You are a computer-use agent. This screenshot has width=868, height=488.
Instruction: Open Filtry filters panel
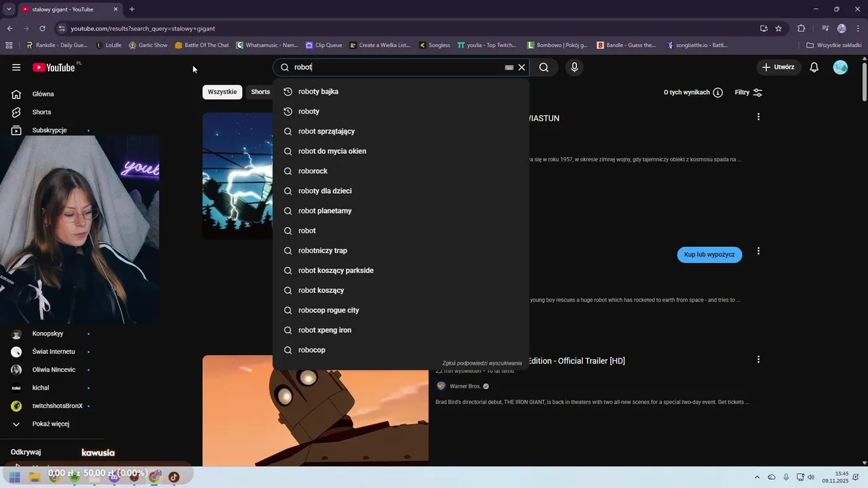[x=749, y=92]
